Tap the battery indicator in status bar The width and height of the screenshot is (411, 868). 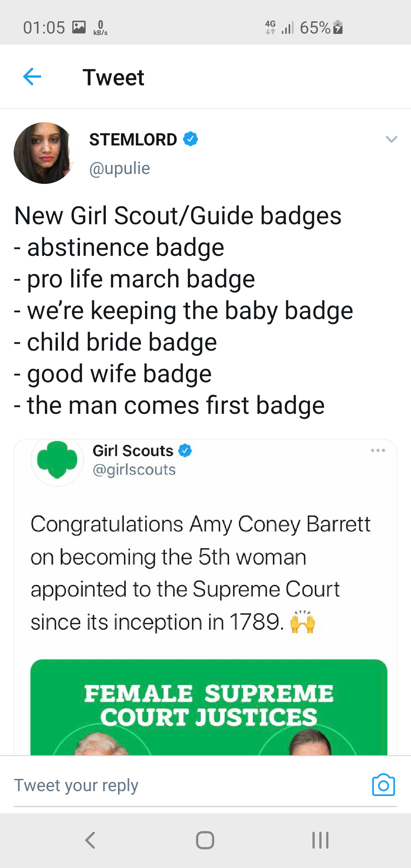point(338,27)
